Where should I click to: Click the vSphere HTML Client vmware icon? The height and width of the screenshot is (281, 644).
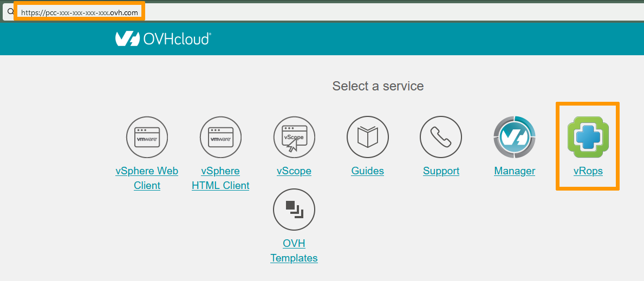[x=220, y=138]
